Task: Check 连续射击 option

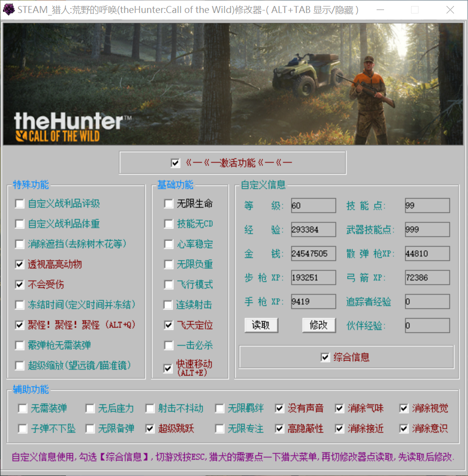Action: [168, 305]
